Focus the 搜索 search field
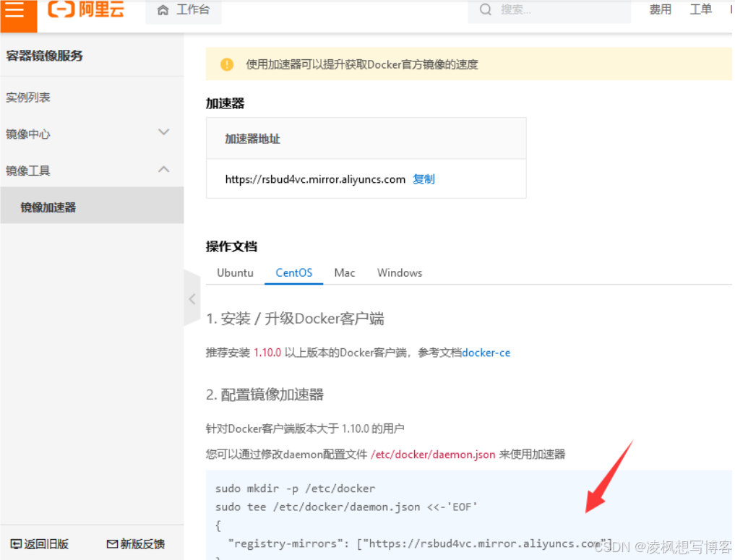Image resolution: width=735 pixels, height=560 pixels. tap(549, 10)
